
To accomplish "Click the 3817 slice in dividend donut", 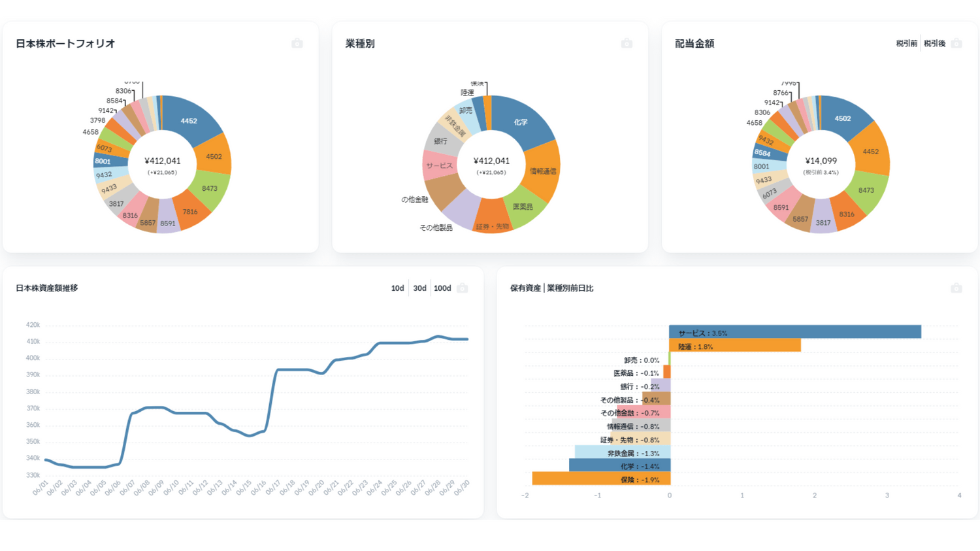I will (823, 222).
